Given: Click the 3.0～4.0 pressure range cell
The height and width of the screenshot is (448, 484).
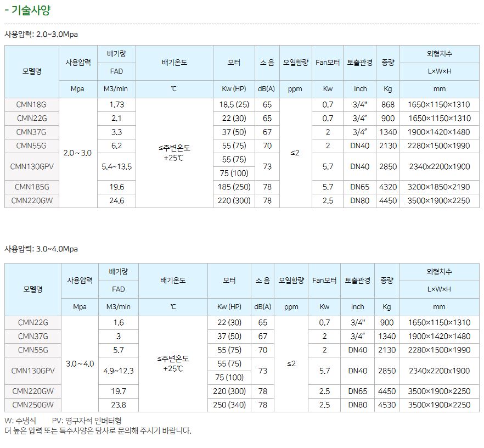Looking at the screenshot, I should coord(80,363).
